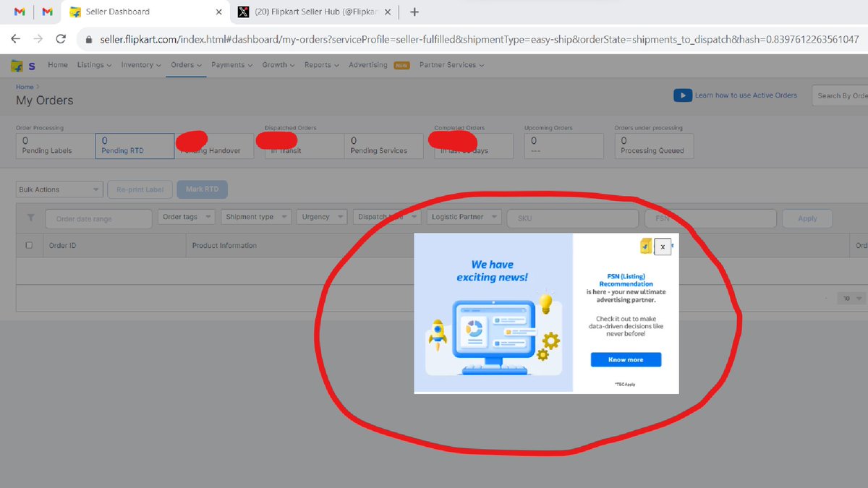The image size is (868, 488).
Task: Click the Product Information column header
Action: 224,246
